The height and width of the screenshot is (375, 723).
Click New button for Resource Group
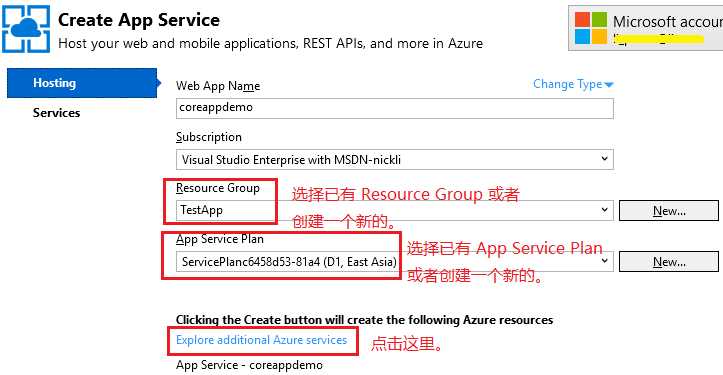tap(669, 211)
